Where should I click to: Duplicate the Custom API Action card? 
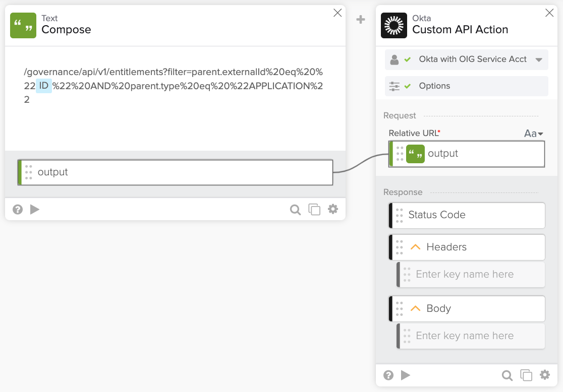tap(526, 375)
